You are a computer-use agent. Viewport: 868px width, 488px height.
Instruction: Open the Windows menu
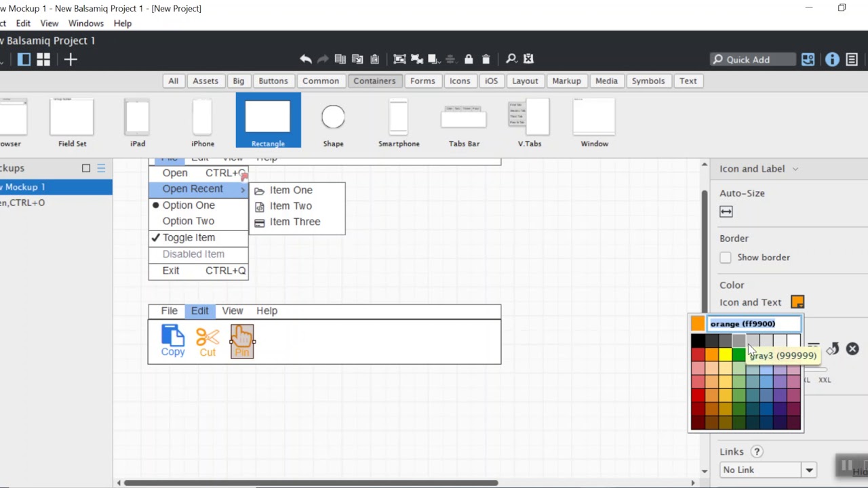[x=86, y=23]
